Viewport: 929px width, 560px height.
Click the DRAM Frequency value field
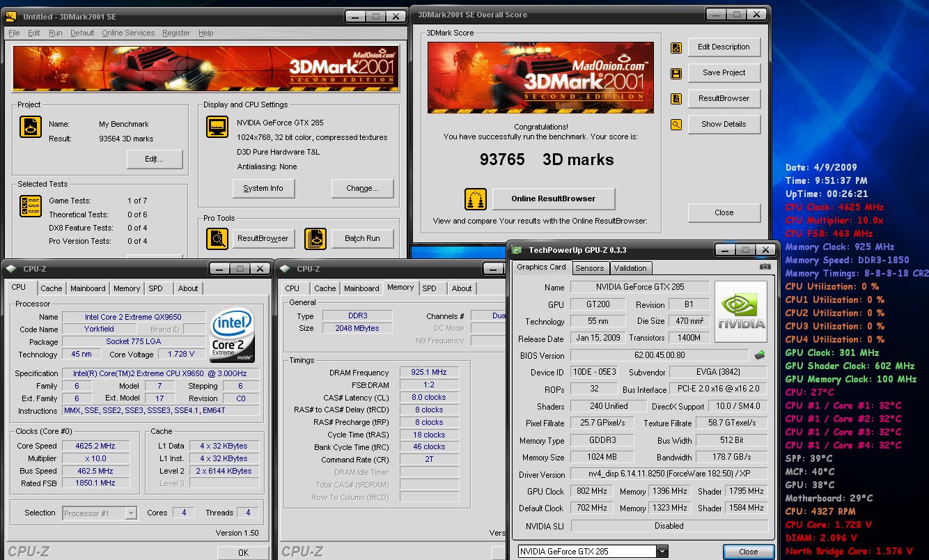pos(430,373)
